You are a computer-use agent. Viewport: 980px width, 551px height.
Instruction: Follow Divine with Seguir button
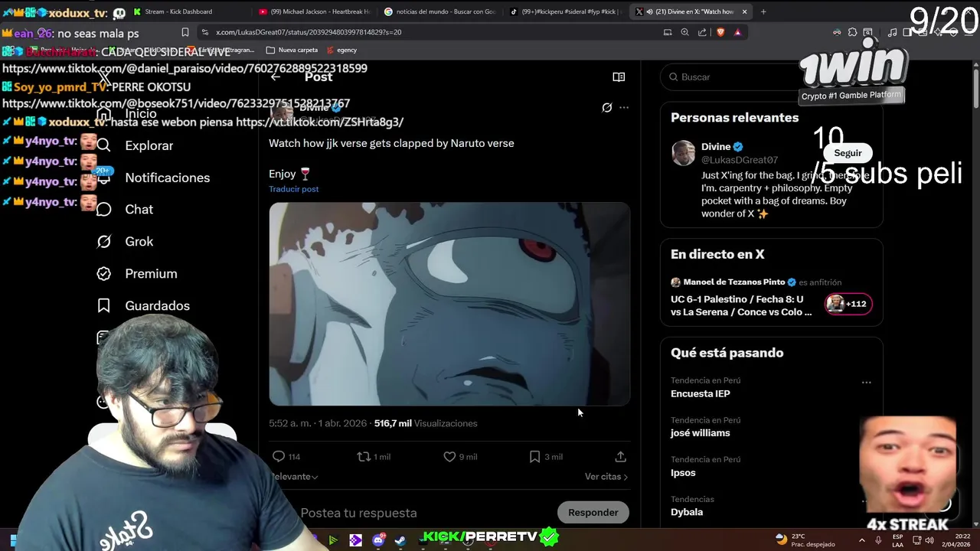848,153
